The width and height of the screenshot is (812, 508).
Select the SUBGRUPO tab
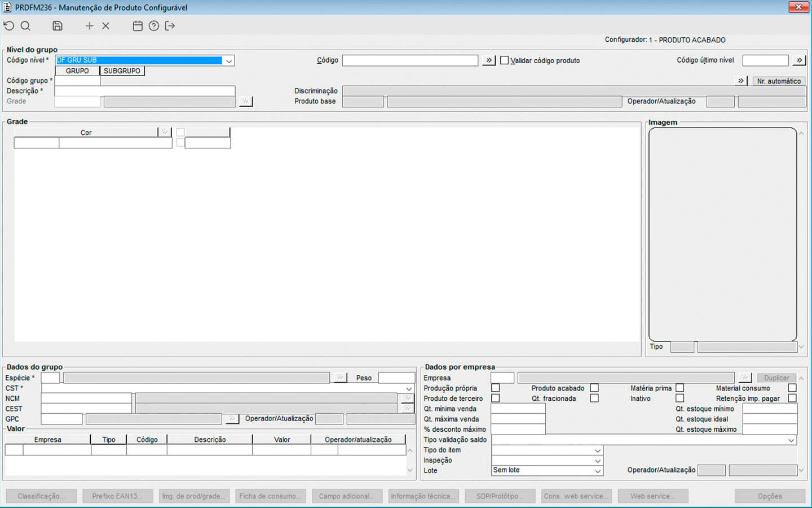(x=122, y=71)
